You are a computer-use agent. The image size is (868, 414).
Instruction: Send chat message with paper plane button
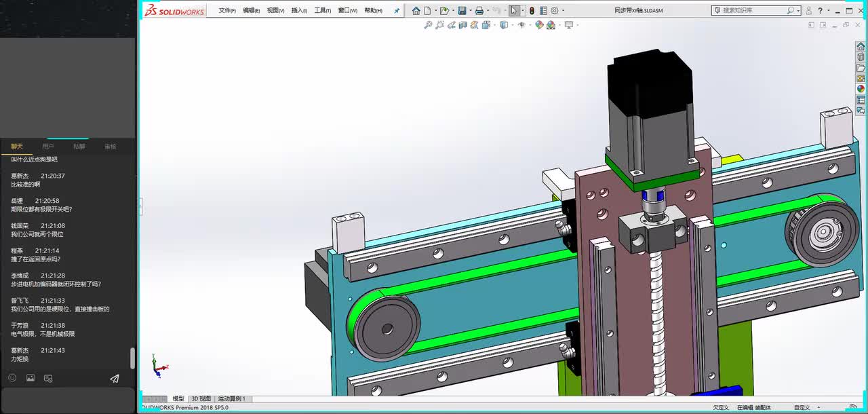(x=115, y=378)
